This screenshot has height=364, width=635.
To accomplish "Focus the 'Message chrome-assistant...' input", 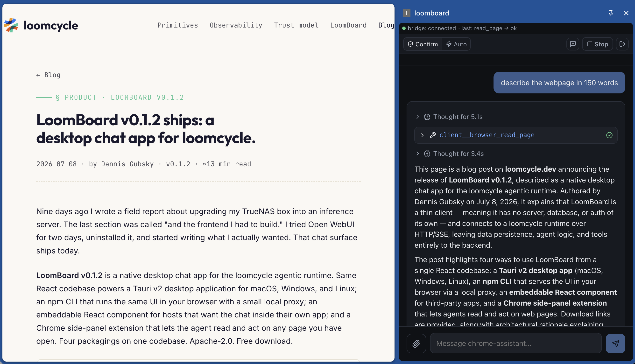I will 515,343.
